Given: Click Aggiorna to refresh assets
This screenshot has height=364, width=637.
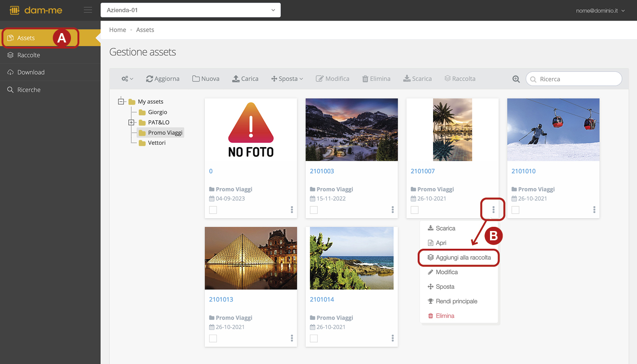Looking at the screenshot, I should tap(163, 79).
